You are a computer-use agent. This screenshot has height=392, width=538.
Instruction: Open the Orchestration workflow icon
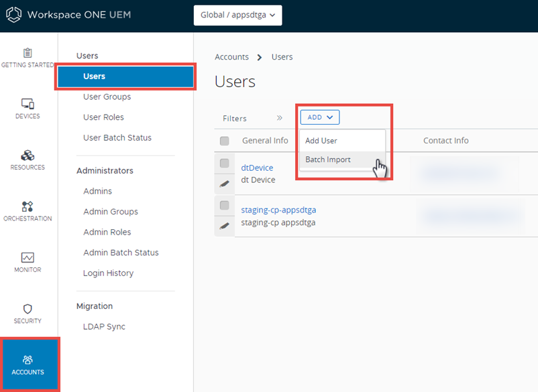pos(28,206)
